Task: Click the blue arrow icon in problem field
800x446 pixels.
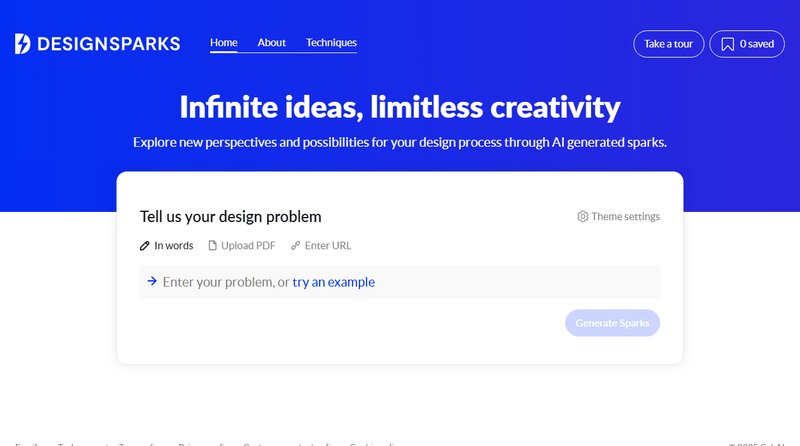Action: pyautogui.click(x=152, y=281)
